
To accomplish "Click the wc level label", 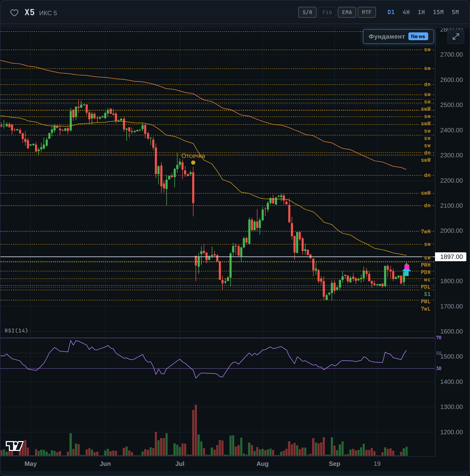I will coord(427,279).
